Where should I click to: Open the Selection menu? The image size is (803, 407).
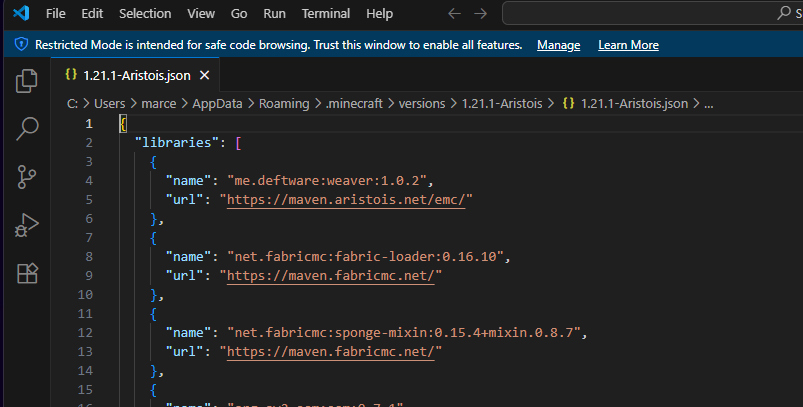pyautogui.click(x=145, y=14)
